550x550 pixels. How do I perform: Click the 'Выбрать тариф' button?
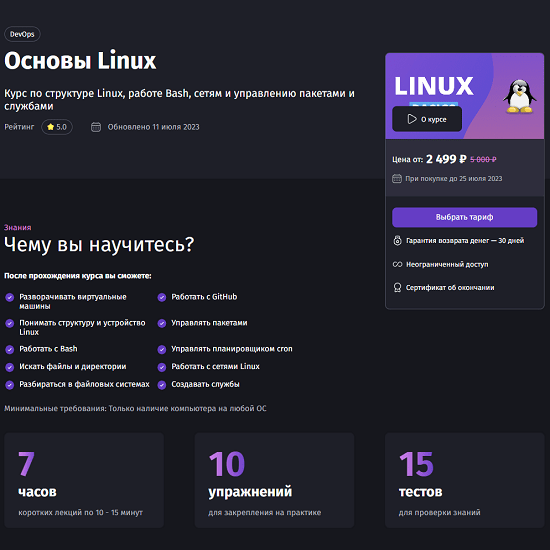(x=464, y=217)
